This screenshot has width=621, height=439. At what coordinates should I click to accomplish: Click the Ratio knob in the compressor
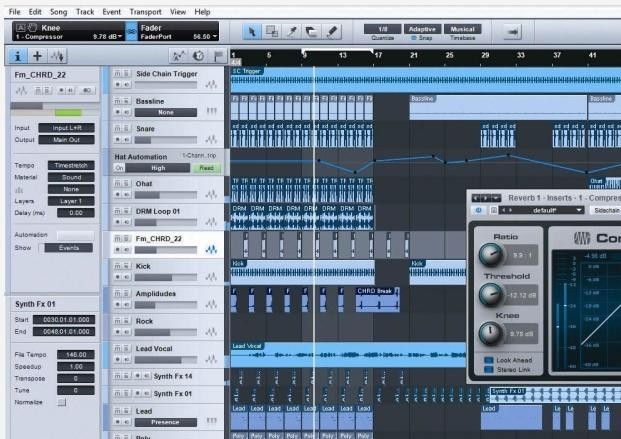pos(492,253)
